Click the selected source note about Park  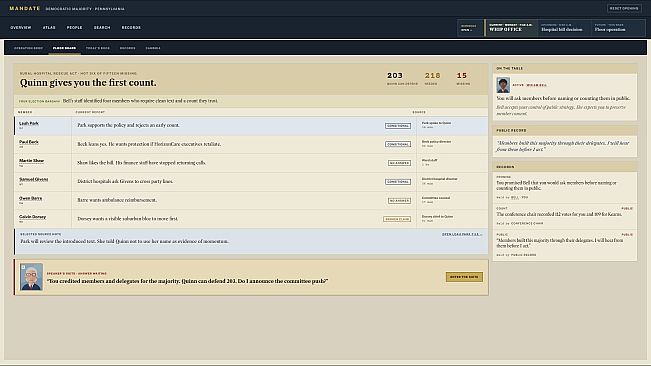click(125, 241)
